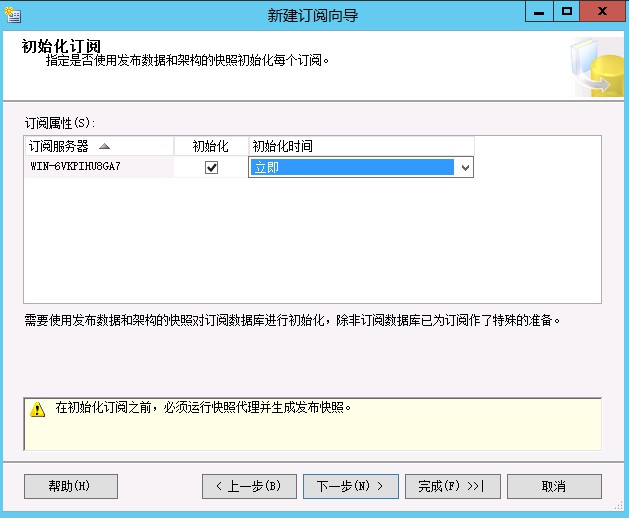629x518 pixels.
Task: Cancel the wizard with 取消
Action: click(554, 486)
